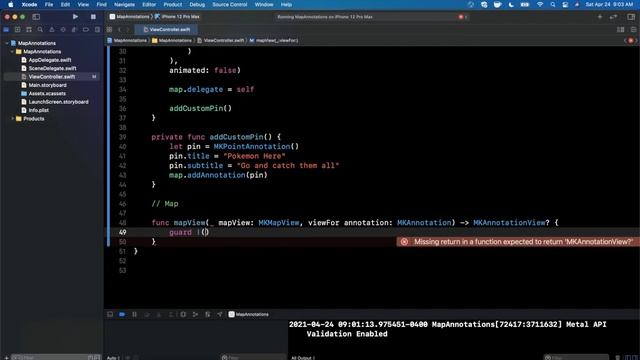Open the code review arrows button
The image size is (640, 360).
coord(613,17)
